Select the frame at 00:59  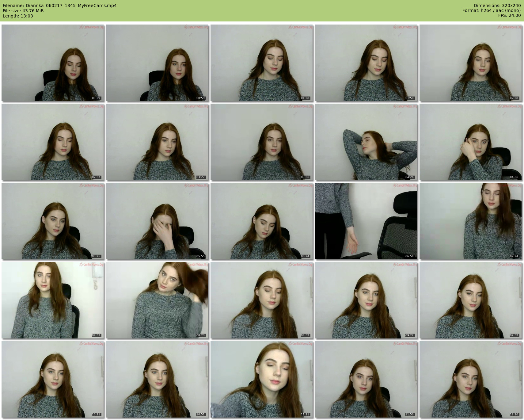157,63
